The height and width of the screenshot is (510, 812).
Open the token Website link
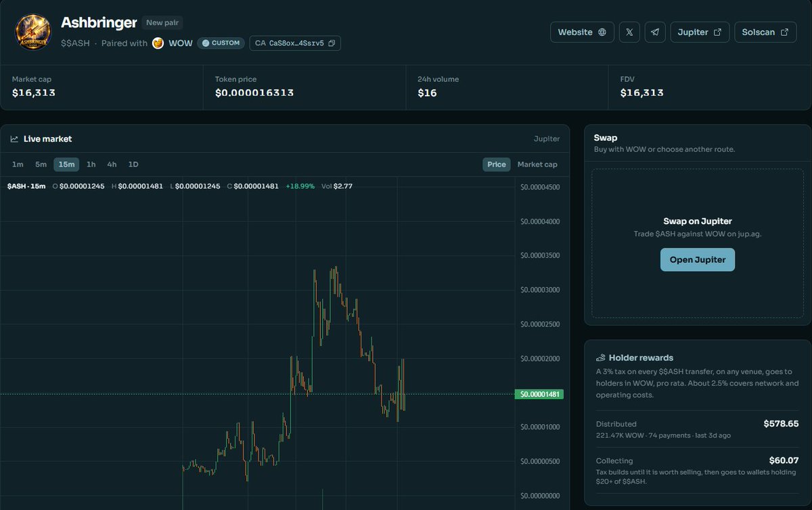(582, 32)
